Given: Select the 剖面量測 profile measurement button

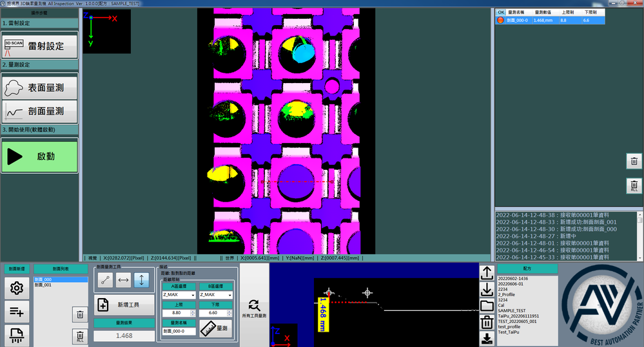Looking at the screenshot, I should pyautogui.click(x=39, y=111).
